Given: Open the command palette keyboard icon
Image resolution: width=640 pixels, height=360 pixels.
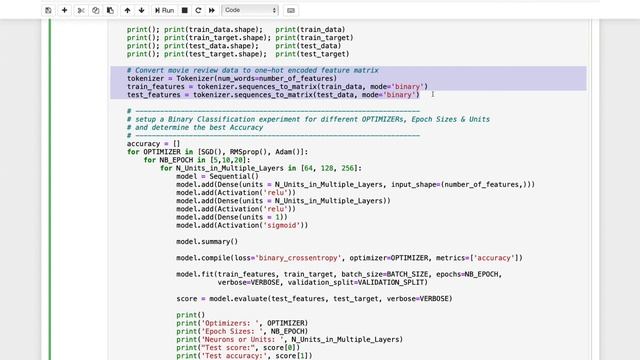Looking at the screenshot, I should [x=291, y=10].
